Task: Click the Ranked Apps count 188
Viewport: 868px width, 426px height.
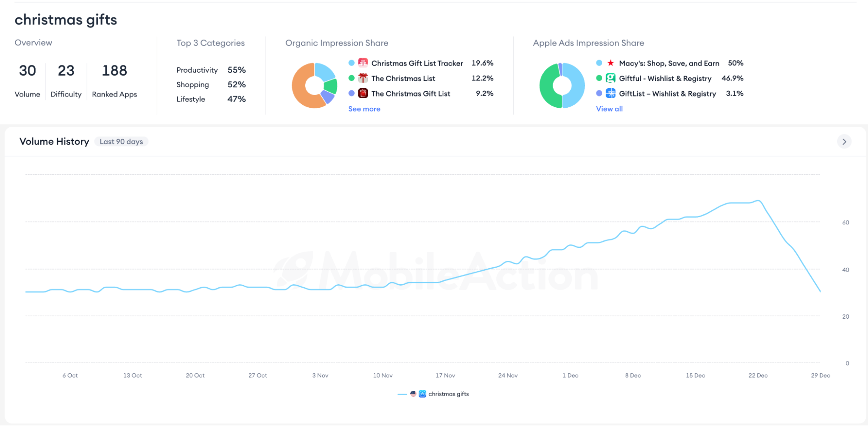Action: [114, 70]
